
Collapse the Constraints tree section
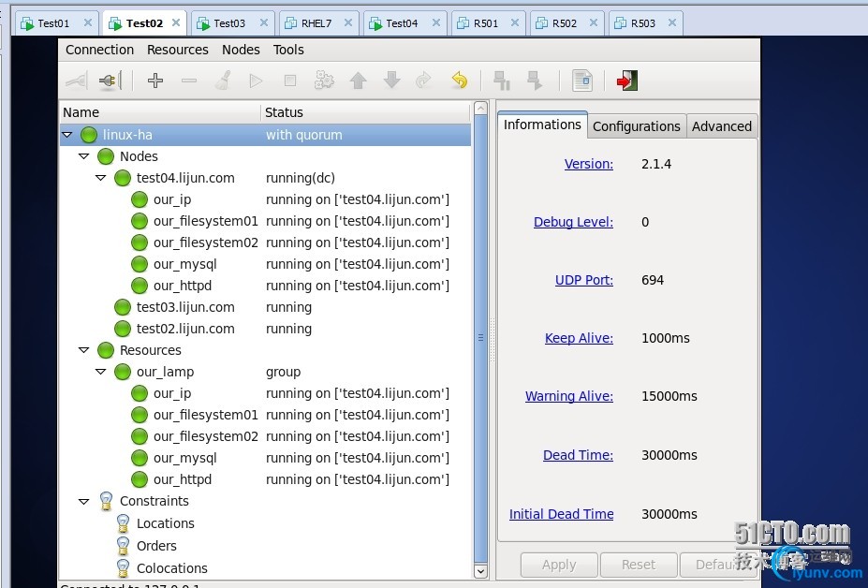84,501
